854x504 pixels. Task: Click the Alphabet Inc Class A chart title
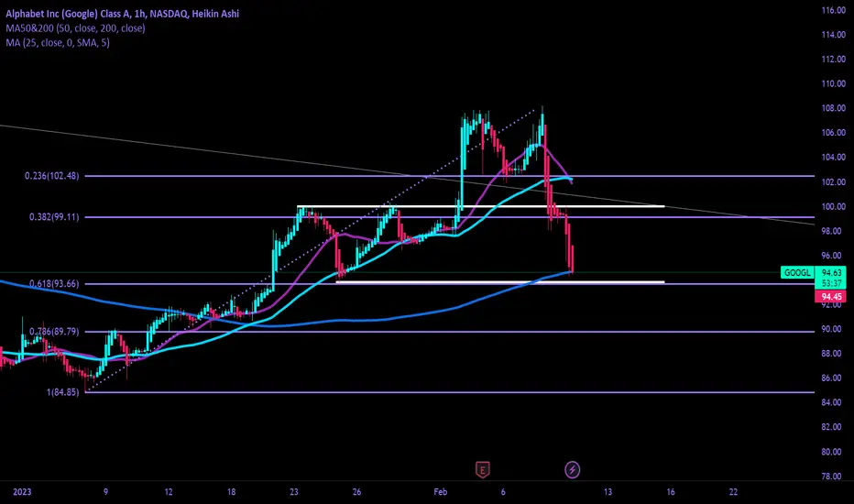point(123,14)
